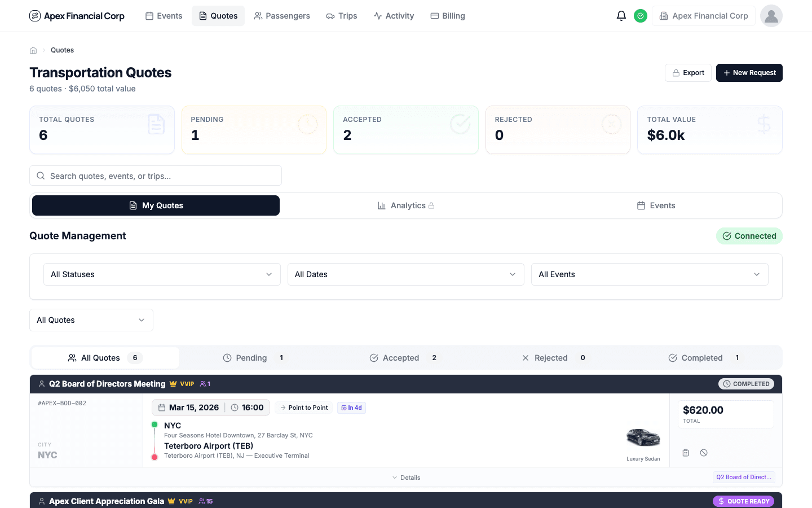Open the Pending quotes tab
Image resolution: width=812 pixels, height=508 pixels.
pos(254,357)
